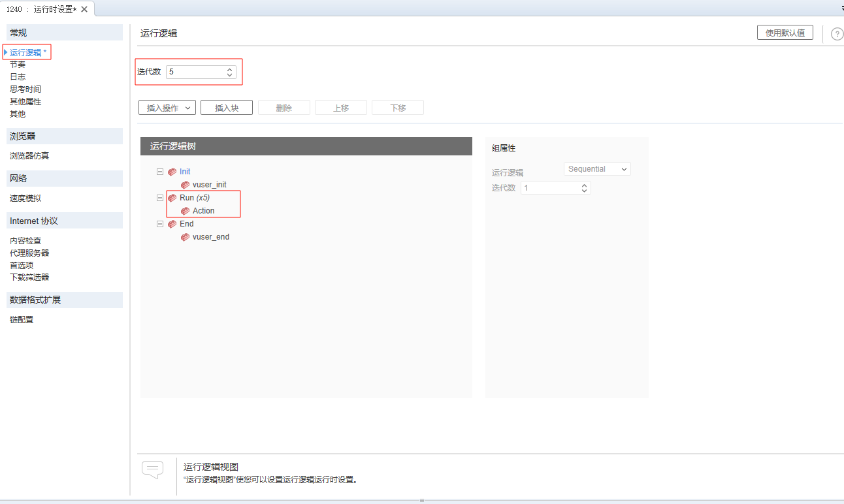
Task: Collapse the Run tree node
Action: (160, 197)
